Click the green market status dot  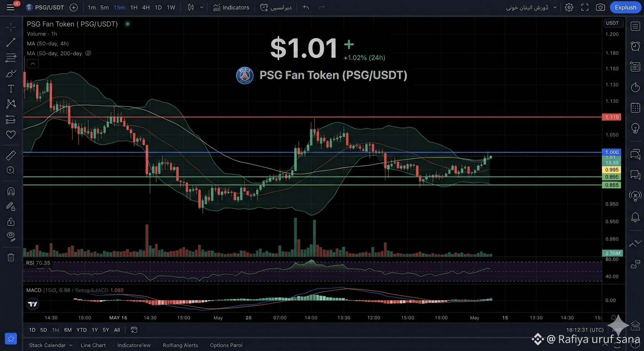128,24
